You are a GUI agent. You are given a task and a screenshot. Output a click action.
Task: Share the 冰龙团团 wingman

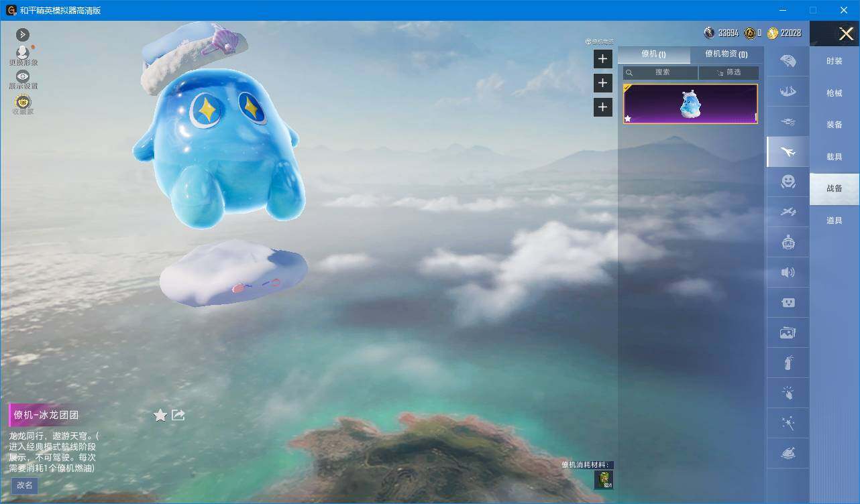click(x=178, y=415)
